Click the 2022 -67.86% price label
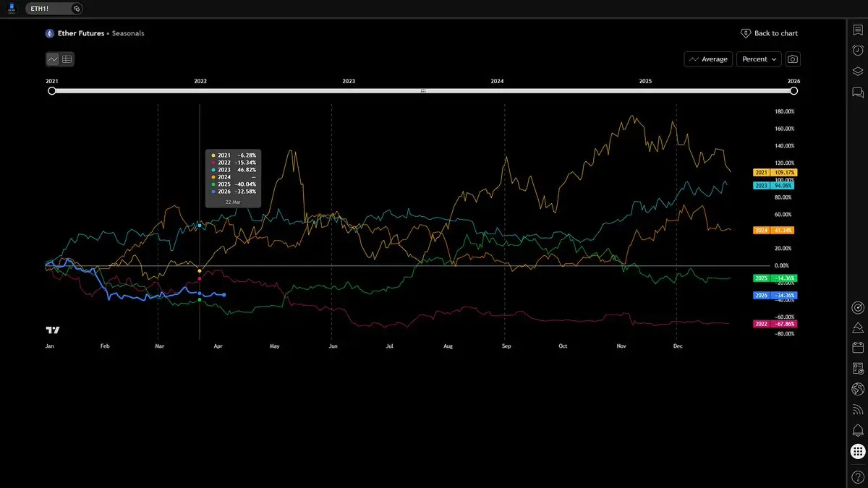This screenshot has height=488, width=868. click(775, 324)
